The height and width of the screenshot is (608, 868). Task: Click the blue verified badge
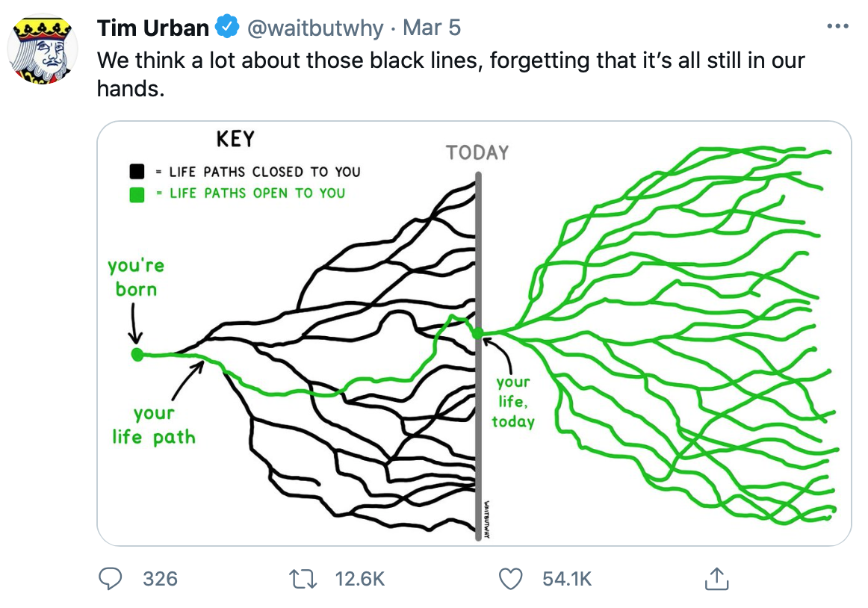[x=226, y=28]
